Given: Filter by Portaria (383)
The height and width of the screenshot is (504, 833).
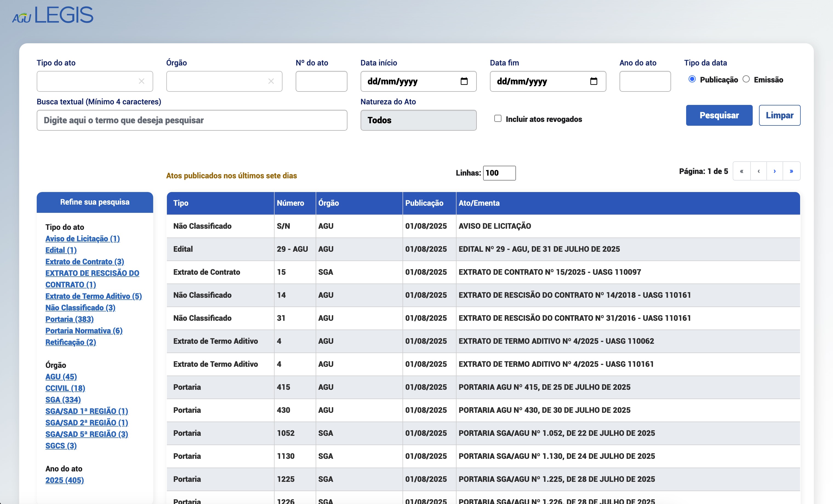Looking at the screenshot, I should (x=70, y=319).
